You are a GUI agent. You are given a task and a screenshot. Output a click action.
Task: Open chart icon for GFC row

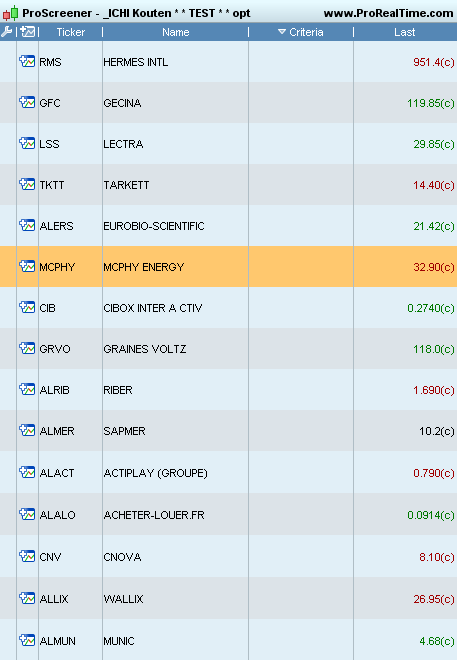coord(27,102)
